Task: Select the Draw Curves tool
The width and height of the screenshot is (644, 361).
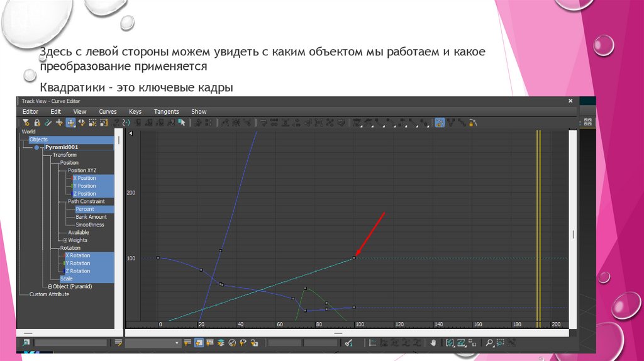Action: (x=48, y=123)
